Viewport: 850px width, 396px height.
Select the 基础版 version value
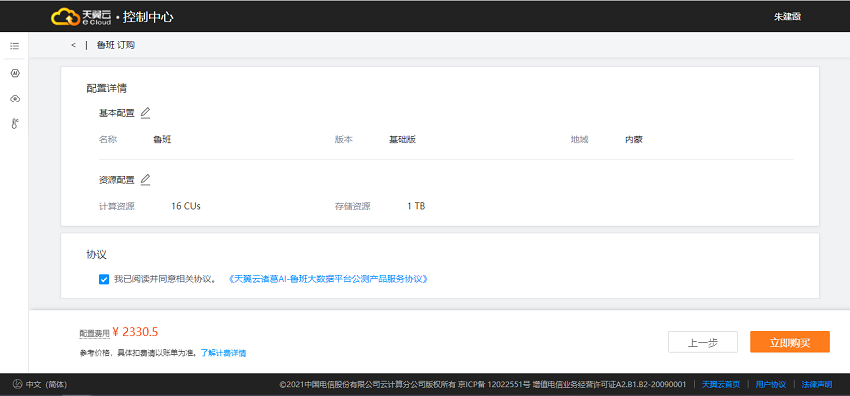[x=402, y=139]
